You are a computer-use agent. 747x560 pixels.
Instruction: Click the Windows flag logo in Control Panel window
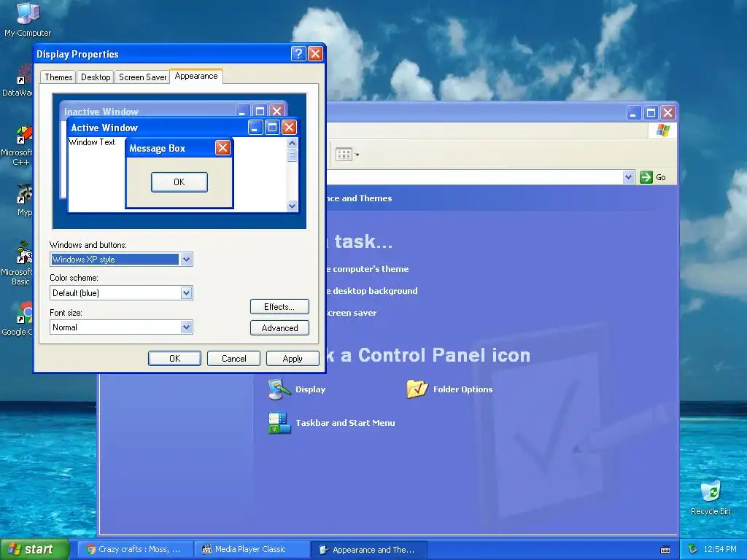(x=662, y=131)
